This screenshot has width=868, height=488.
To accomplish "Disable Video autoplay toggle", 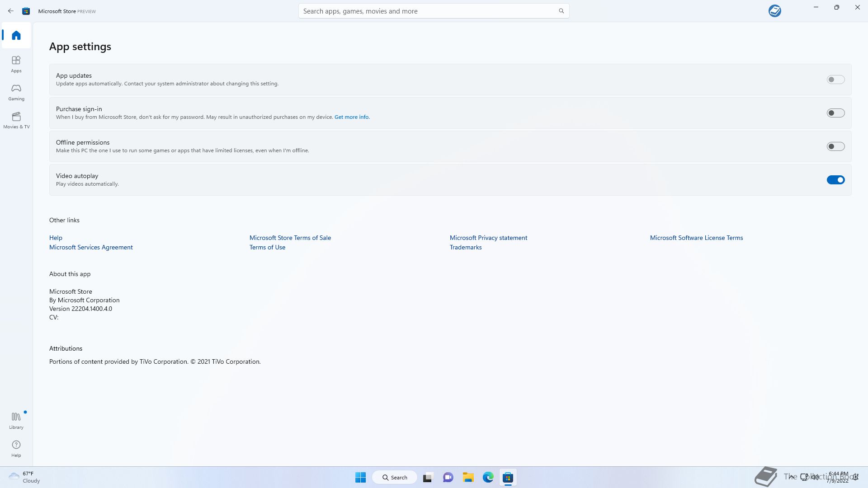I will pos(835,180).
